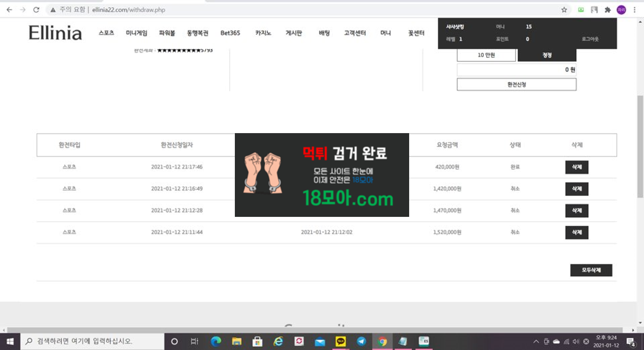Screen dimensions: 644x350
Task: Open the notification center icon
Action: [x=631, y=342]
